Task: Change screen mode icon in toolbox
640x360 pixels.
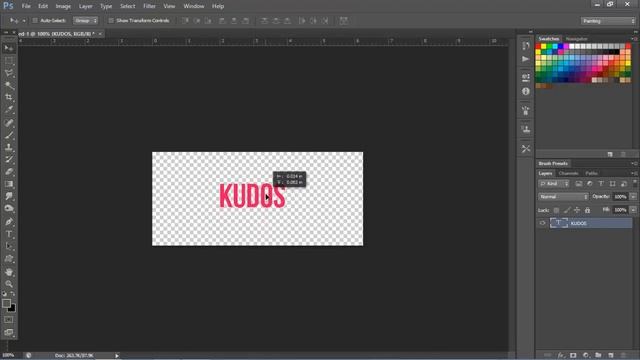Action: (9, 332)
